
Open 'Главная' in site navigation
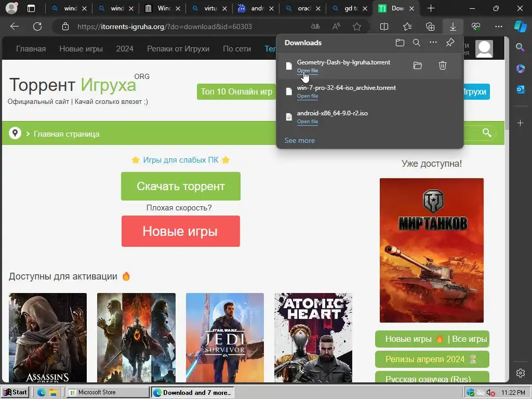coord(31,49)
